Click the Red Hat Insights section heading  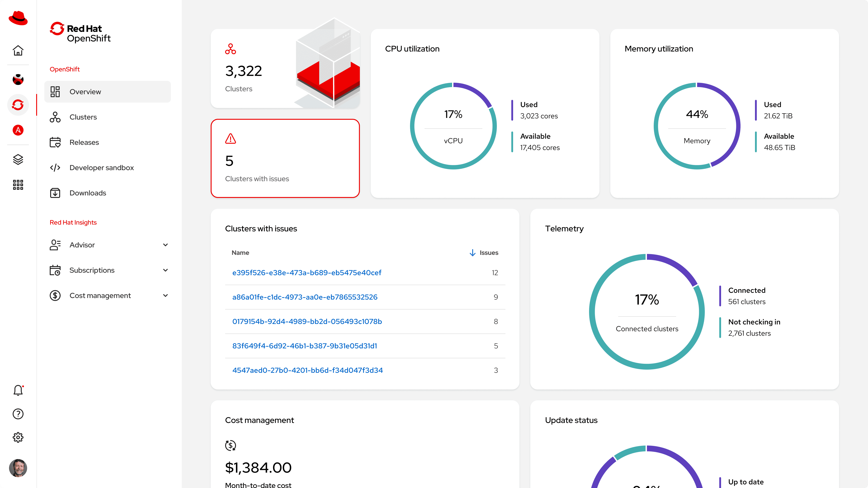73,222
